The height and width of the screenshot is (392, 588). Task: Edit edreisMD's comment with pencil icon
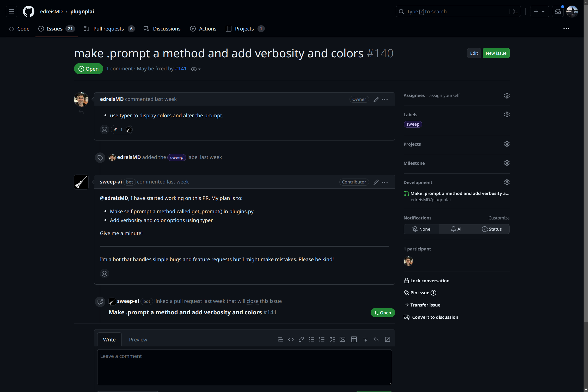[376, 99]
